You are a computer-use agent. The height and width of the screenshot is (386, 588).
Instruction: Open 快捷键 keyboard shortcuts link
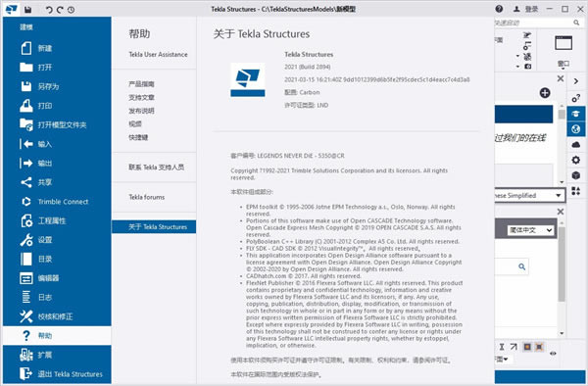click(x=138, y=137)
